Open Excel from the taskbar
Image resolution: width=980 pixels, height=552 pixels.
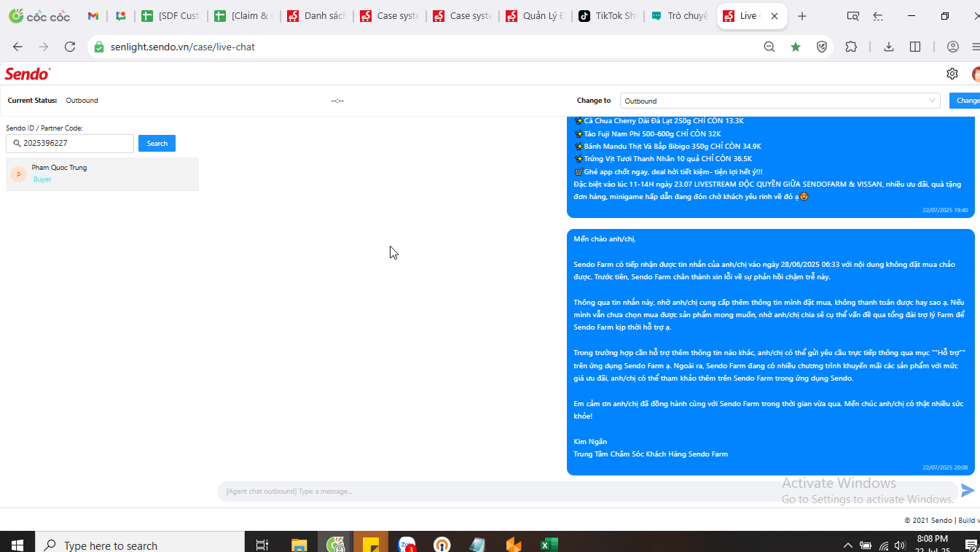[x=549, y=545]
